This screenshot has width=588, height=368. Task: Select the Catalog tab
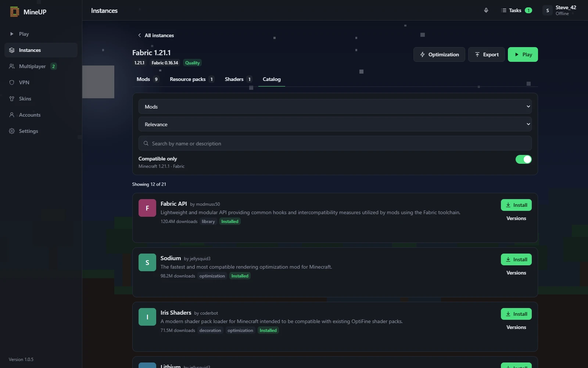pyautogui.click(x=272, y=79)
